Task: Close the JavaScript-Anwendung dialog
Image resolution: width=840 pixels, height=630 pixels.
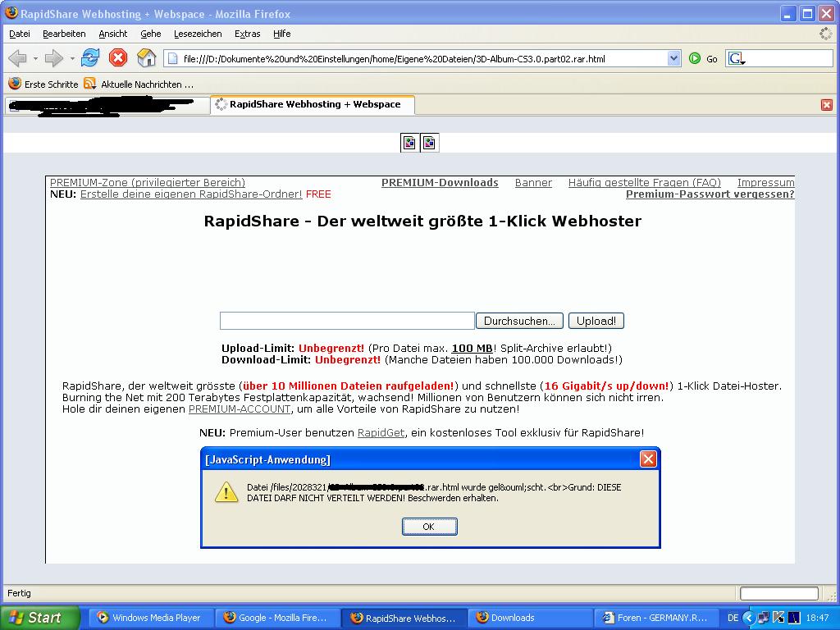Action: tap(648, 459)
